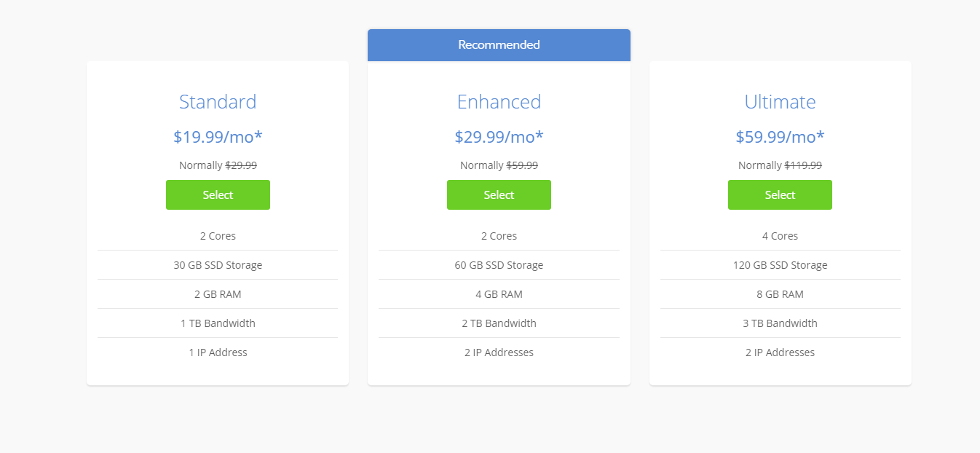Viewport: 980px width, 453px height.
Task: Click the Enhanced plan heading
Action: point(499,102)
